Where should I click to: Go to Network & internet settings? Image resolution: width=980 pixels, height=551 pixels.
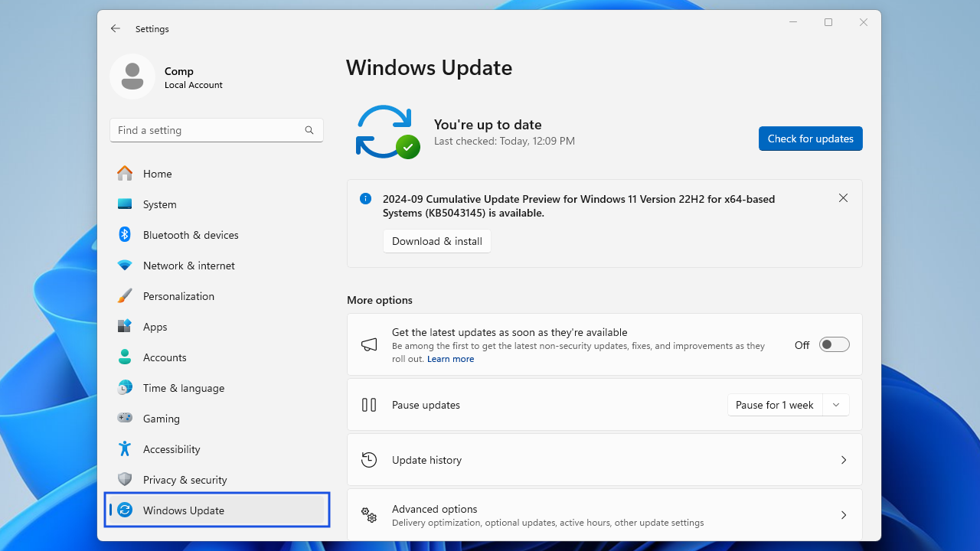pyautogui.click(x=217, y=266)
